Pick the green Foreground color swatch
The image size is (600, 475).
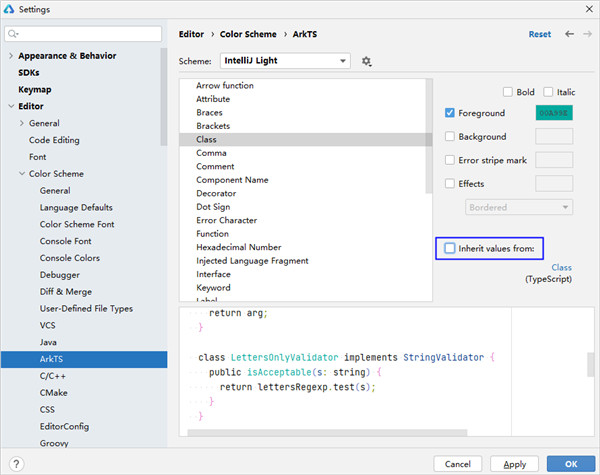click(554, 113)
